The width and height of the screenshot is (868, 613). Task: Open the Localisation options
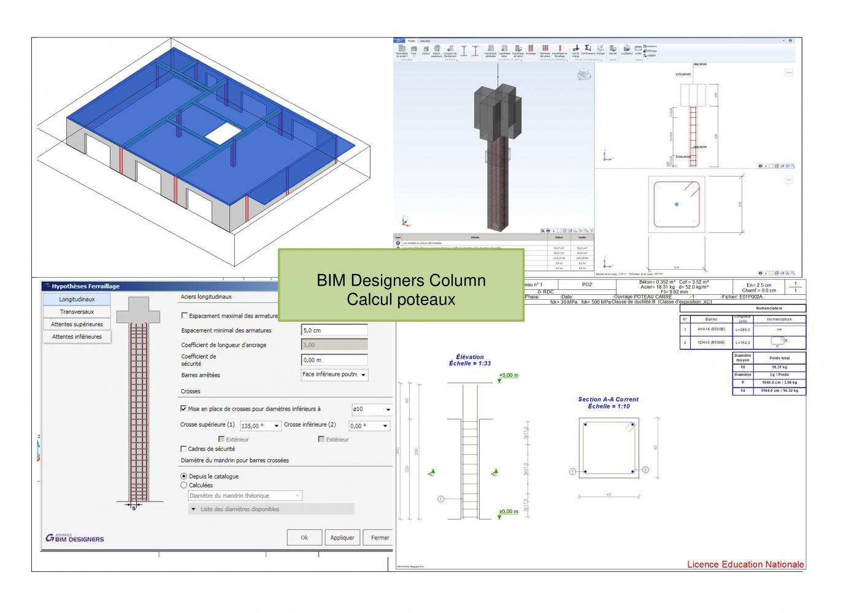(x=627, y=50)
